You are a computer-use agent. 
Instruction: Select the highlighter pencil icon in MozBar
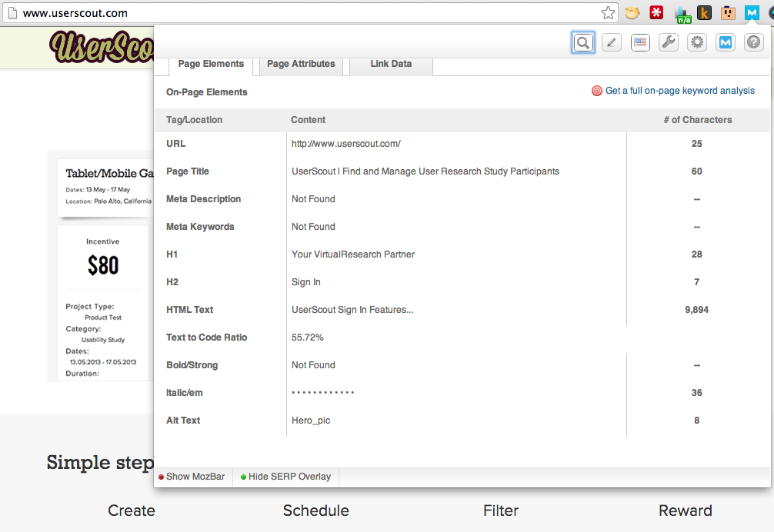(612, 43)
